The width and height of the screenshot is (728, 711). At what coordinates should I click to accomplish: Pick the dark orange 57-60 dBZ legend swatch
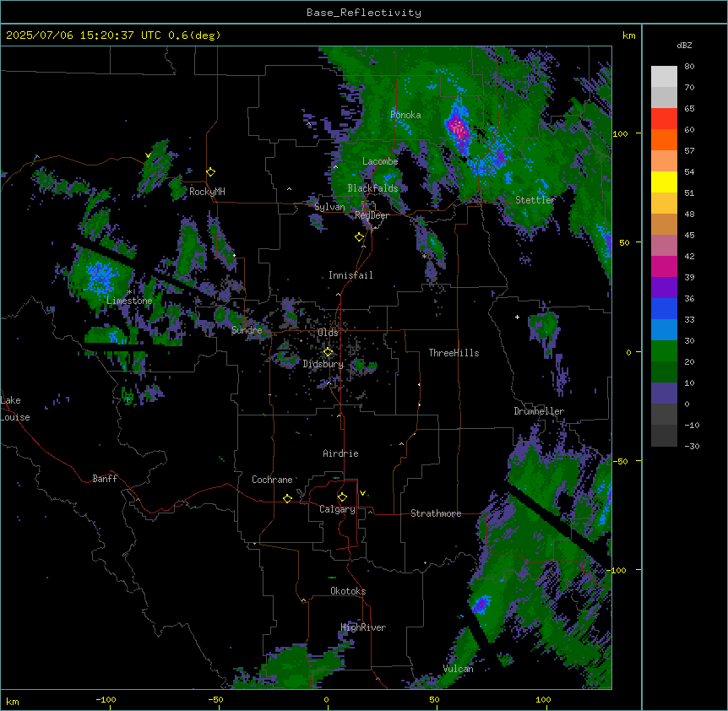coord(664,139)
